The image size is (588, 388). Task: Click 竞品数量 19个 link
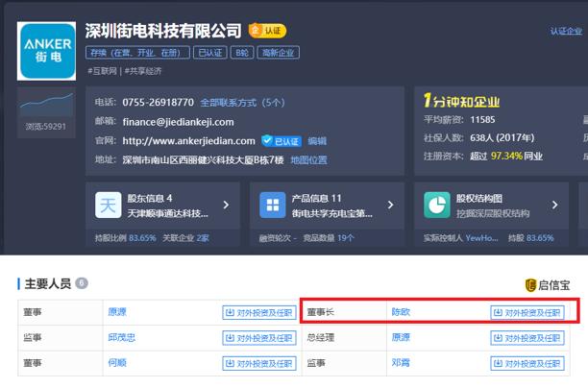[x=329, y=238]
